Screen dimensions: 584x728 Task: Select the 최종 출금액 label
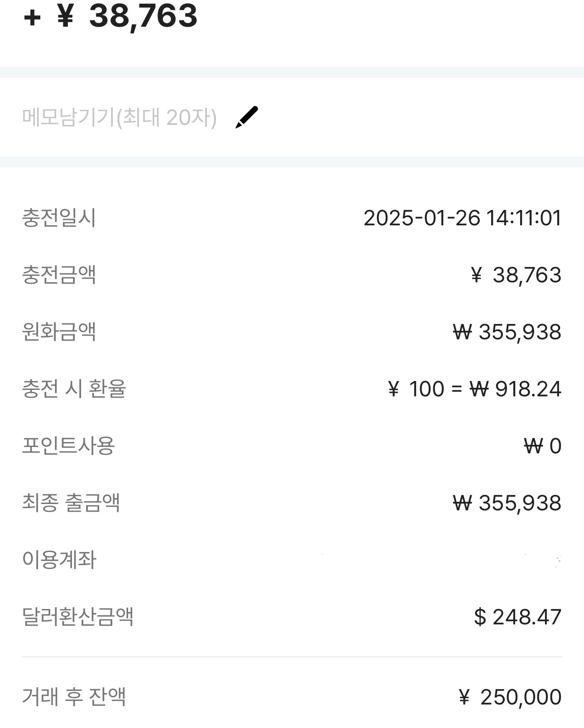click(71, 503)
